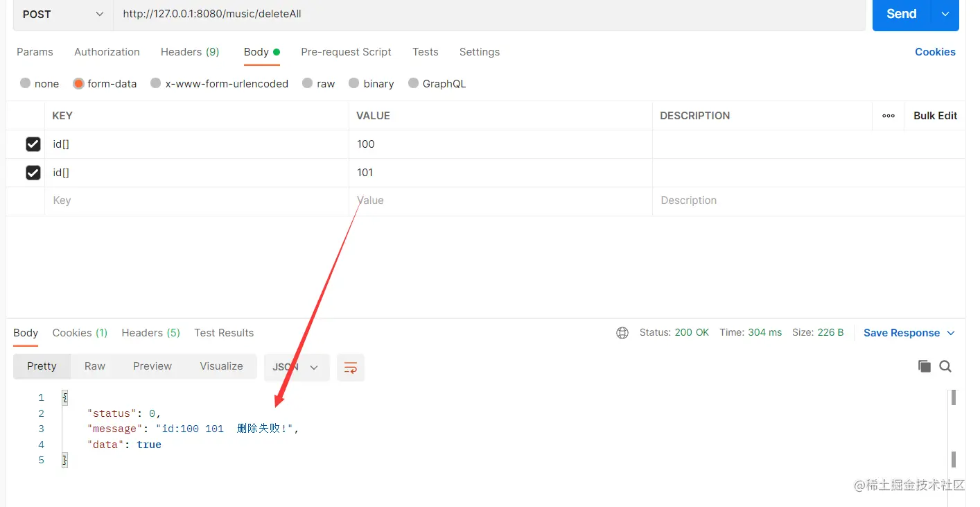980x507 pixels.
Task: Open the response Body tab
Action: tap(26, 333)
